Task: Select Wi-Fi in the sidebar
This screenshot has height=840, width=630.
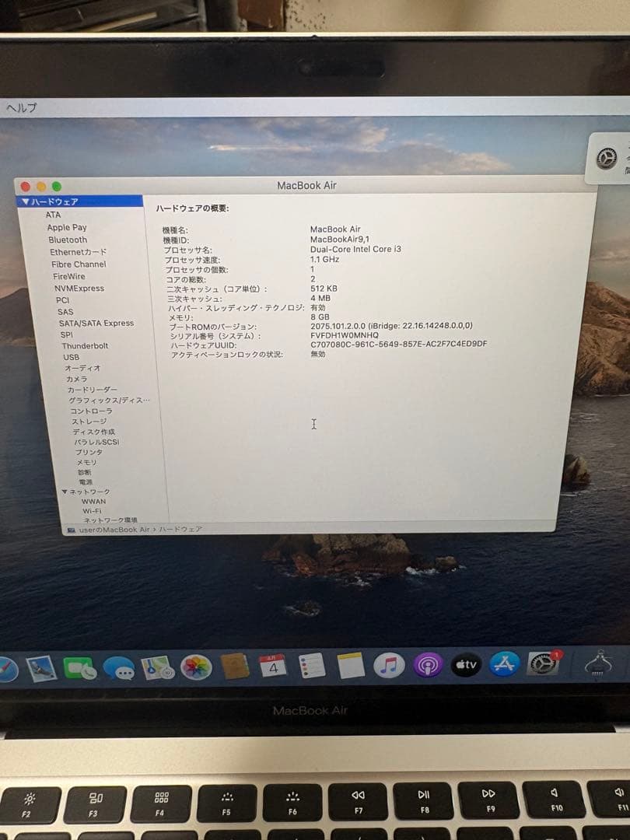Action: tap(92, 510)
